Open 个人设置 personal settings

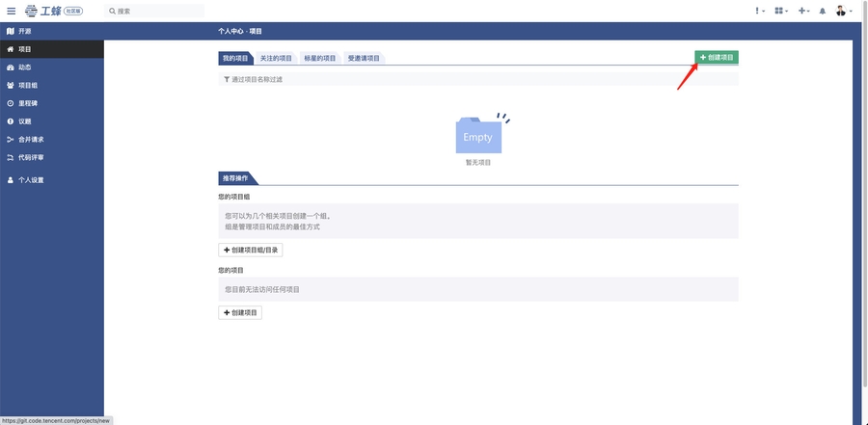[31, 180]
